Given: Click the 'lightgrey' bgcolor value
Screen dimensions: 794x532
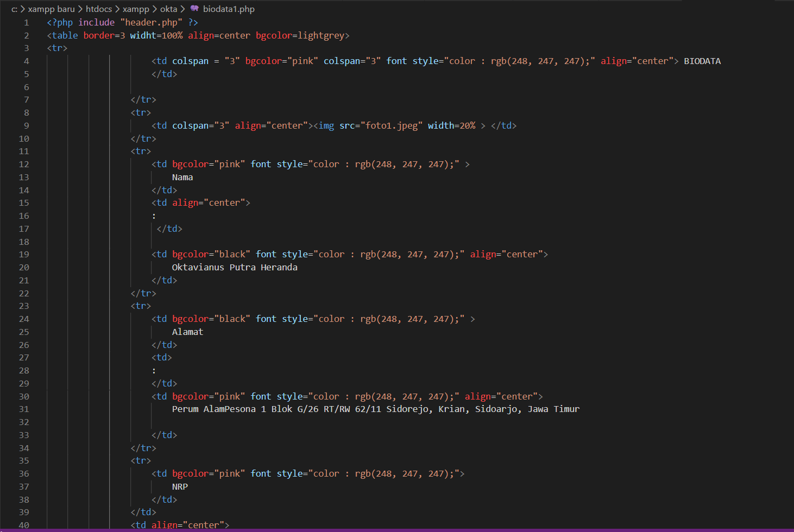Looking at the screenshot, I should coord(321,35).
